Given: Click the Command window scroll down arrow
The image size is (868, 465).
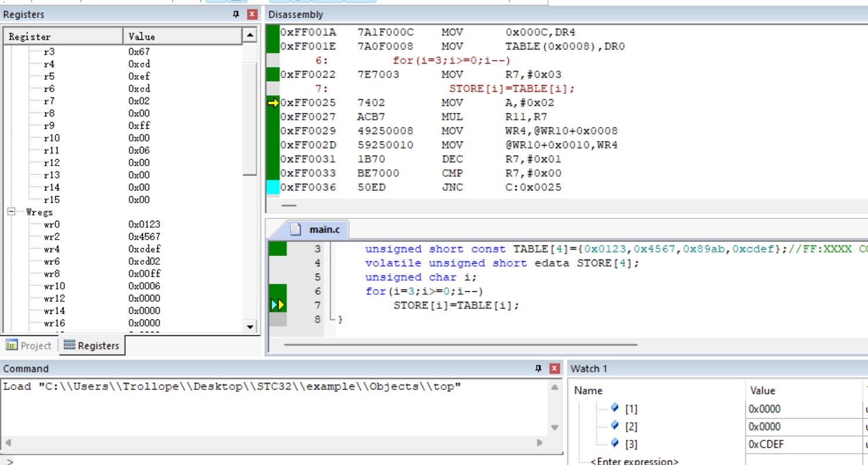Looking at the screenshot, I should pyautogui.click(x=555, y=427).
